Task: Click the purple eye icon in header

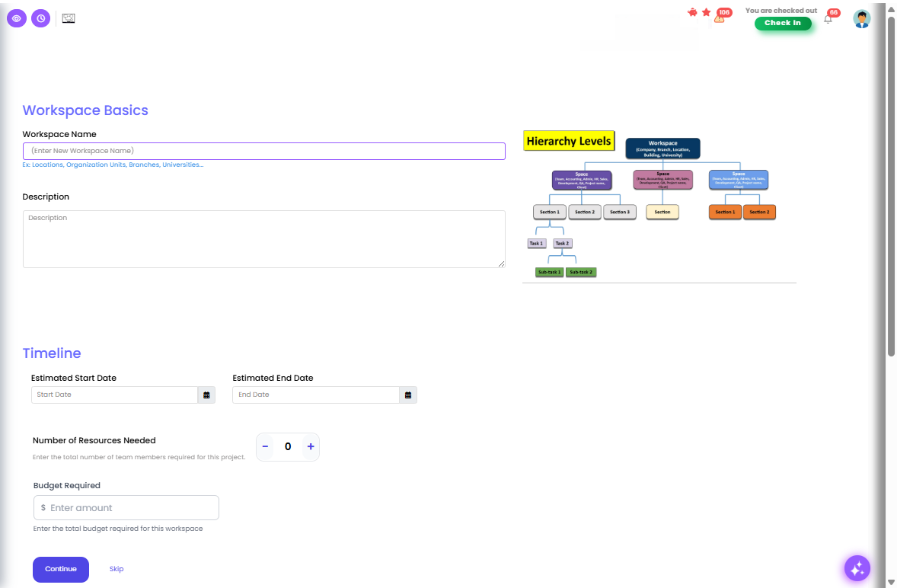Action: click(x=17, y=18)
